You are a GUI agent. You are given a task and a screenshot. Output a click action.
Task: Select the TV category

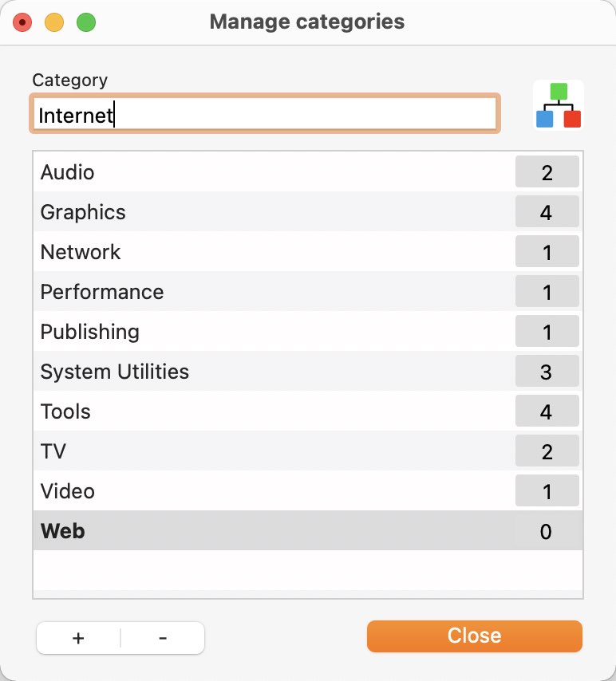308,451
